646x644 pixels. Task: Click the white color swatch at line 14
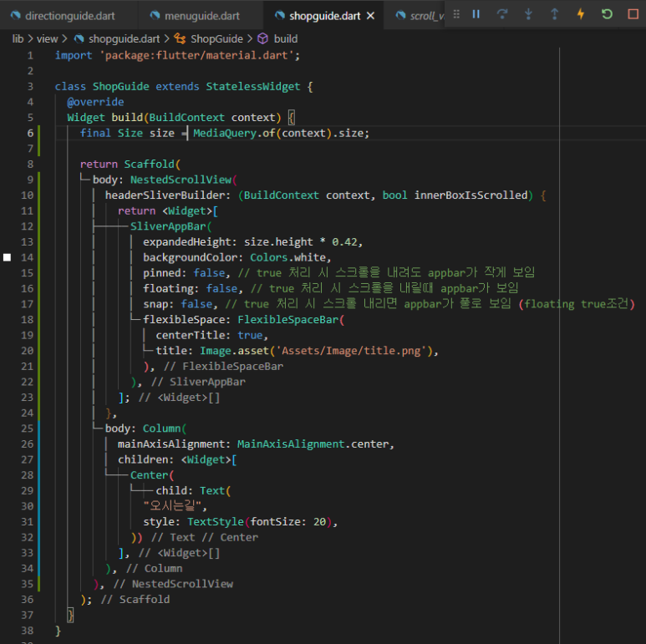click(7, 257)
